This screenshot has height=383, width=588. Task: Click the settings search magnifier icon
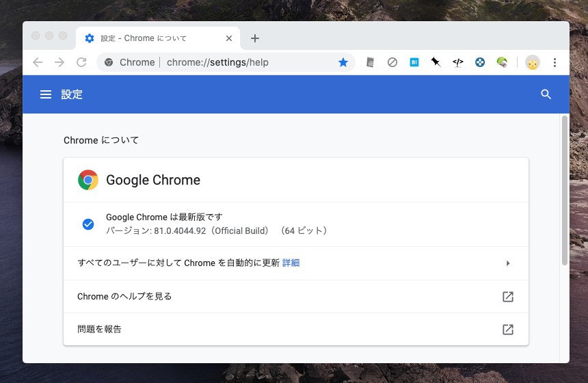[x=546, y=94]
